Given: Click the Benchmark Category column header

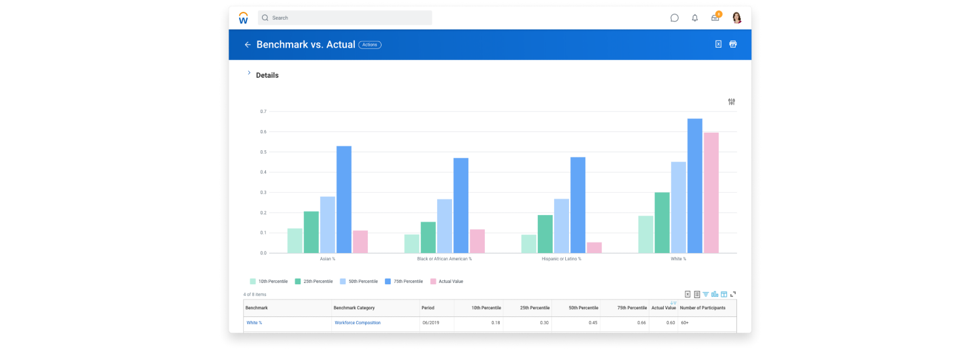Looking at the screenshot, I should click(x=353, y=308).
